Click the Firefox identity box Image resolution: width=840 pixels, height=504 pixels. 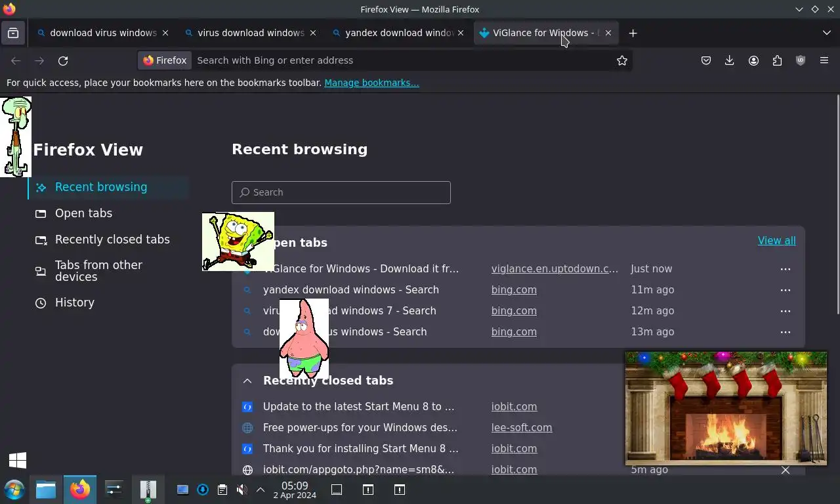point(165,60)
